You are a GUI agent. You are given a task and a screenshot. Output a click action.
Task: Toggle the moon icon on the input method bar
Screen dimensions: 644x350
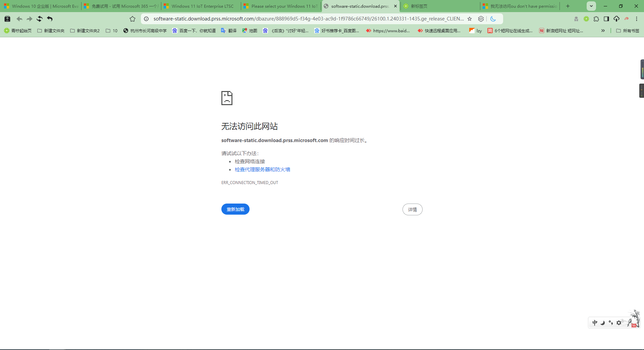(602, 322)
